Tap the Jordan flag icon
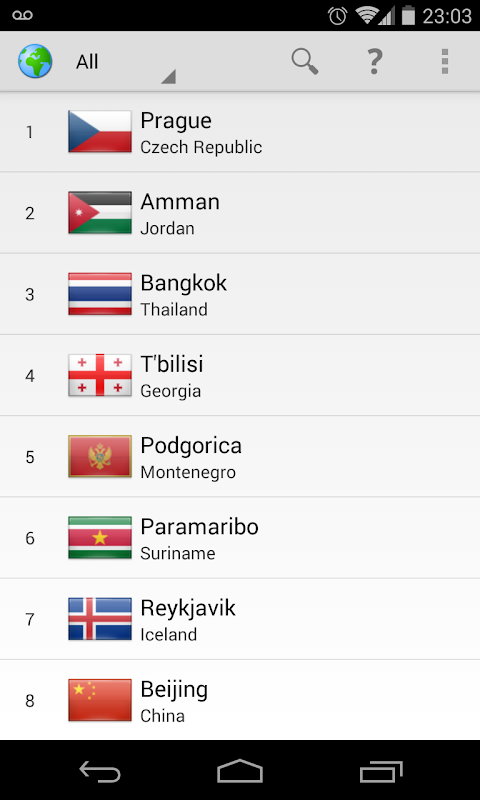Screen dimensions: 480x800 [x=100, y=213]
